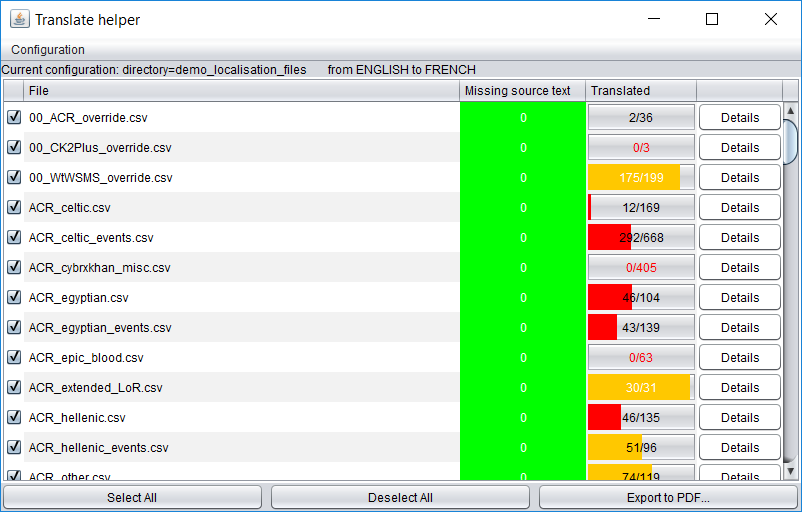Viewport: 802px width, 512px height.
Task: View Details of ACR_egyptian.csv
Action: 740,298
